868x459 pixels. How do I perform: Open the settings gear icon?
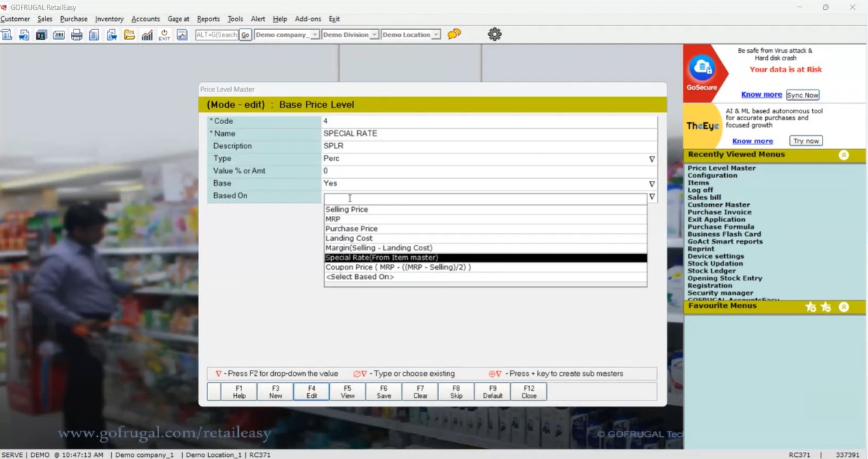point(495,34)
